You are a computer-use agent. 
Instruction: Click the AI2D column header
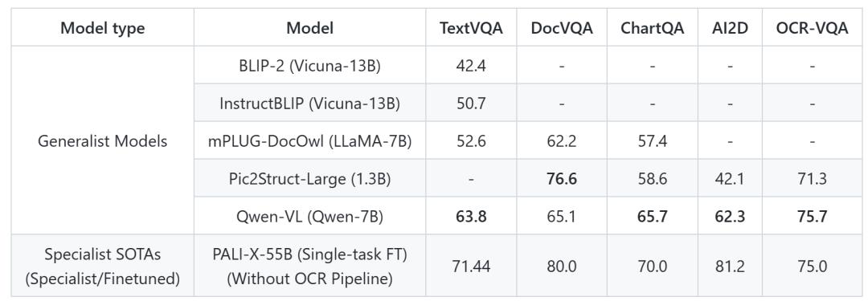730,27
